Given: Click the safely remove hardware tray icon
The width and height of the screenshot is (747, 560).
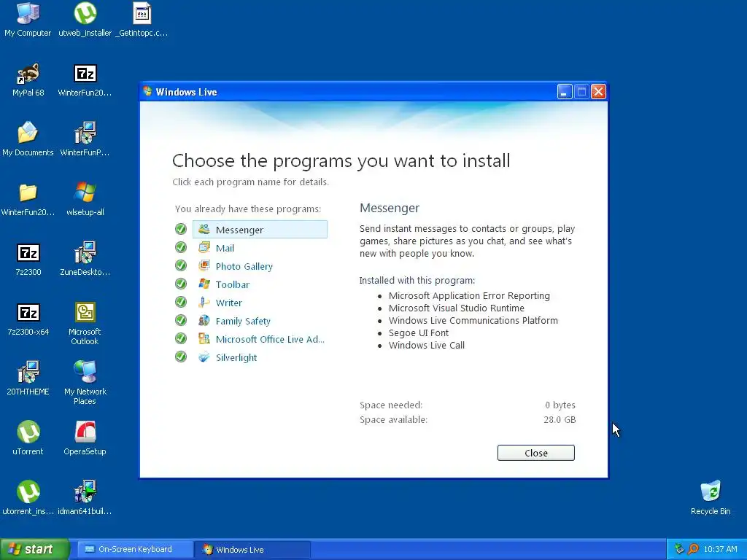Looking at the screenshot, I should click(679, 549).
